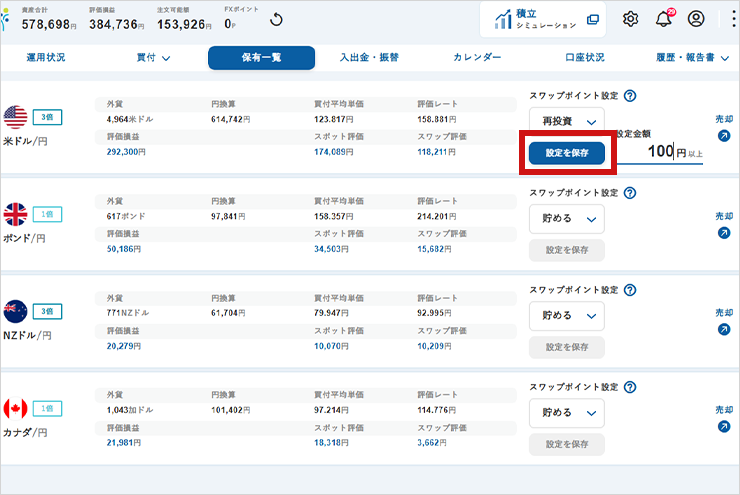Viewport: 740px width, 495px height.
Task: Click the help icon for NZドル/円 swap setting
Action: pyautogui.click(x=630, y=290)
